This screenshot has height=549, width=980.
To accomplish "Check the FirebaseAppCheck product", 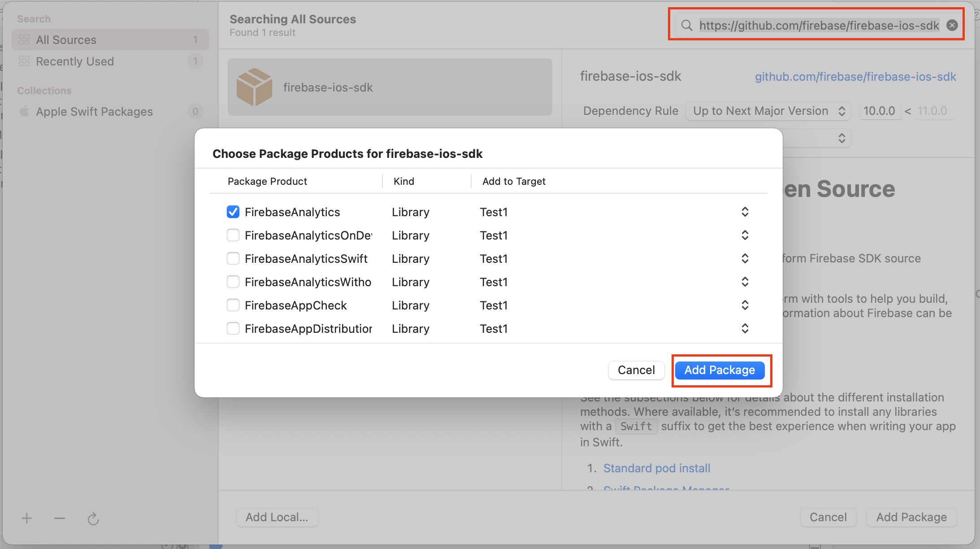I will (x=233, y=305).
